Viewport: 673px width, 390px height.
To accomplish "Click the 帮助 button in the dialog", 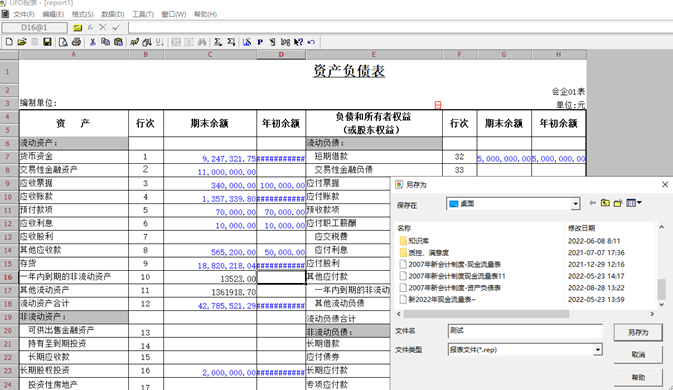I will (x=638, y=377).
